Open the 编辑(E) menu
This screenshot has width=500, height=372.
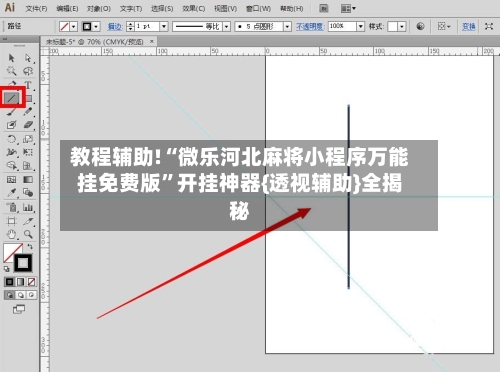point(67,9)
